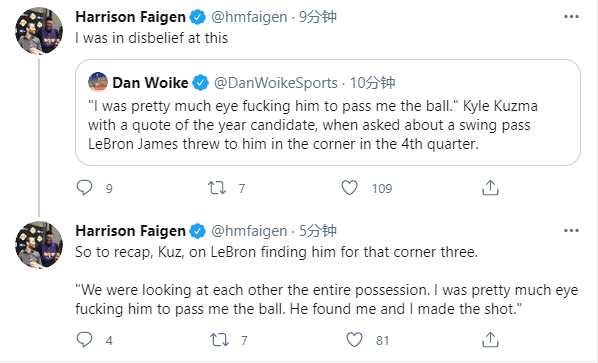Reply to the 'So to recap' tweet
Viewport: 598px width, 363px height.
click(x=84, y=339)
